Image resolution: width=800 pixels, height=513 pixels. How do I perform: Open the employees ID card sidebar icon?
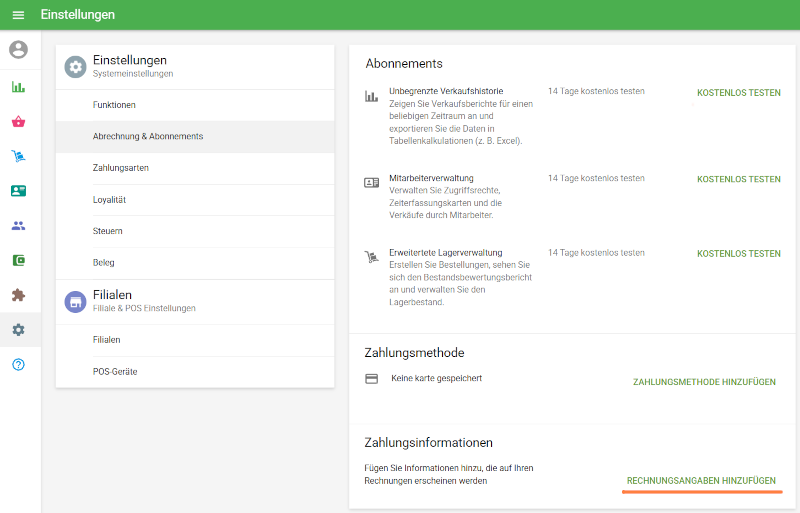coord(18,191)
